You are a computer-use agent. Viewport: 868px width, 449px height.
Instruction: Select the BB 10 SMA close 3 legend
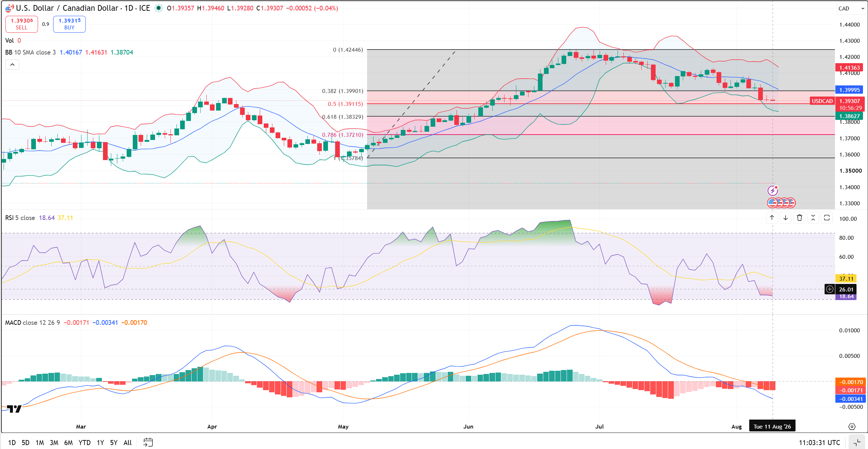(31, 52)
